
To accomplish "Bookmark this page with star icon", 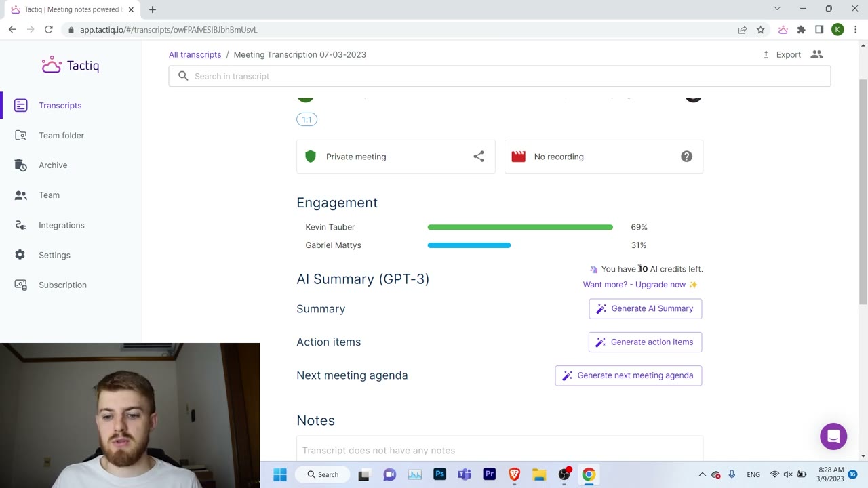I will pos(761,30).
